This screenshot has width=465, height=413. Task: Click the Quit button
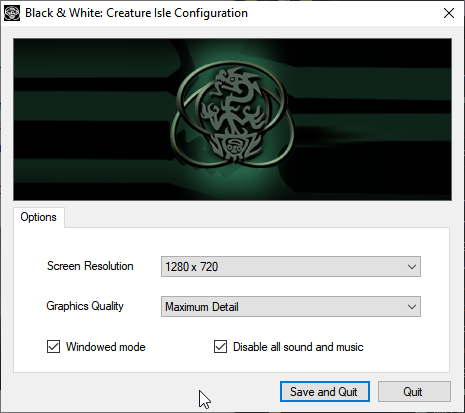414,392
